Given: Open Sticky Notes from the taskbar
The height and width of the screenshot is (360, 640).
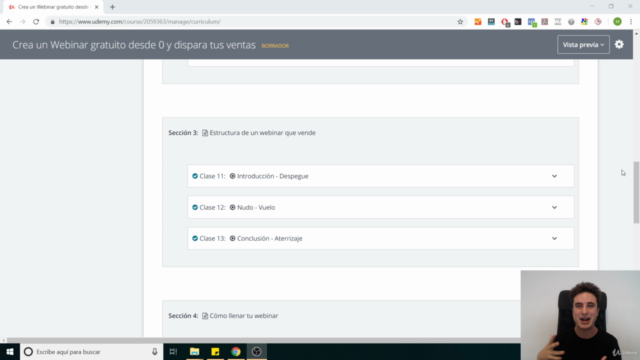Looking at the screenshot, I should pos(215,351).
